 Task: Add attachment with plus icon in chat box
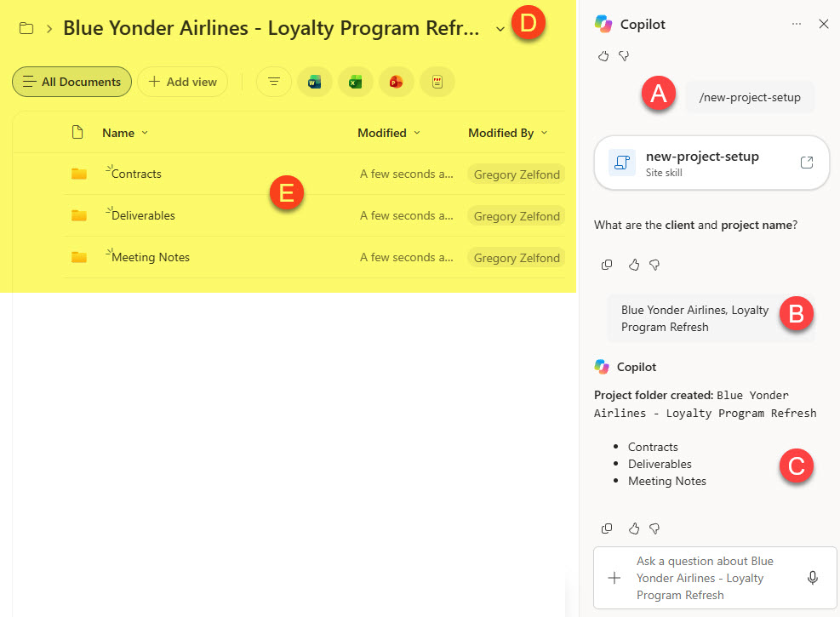[614, 578]
